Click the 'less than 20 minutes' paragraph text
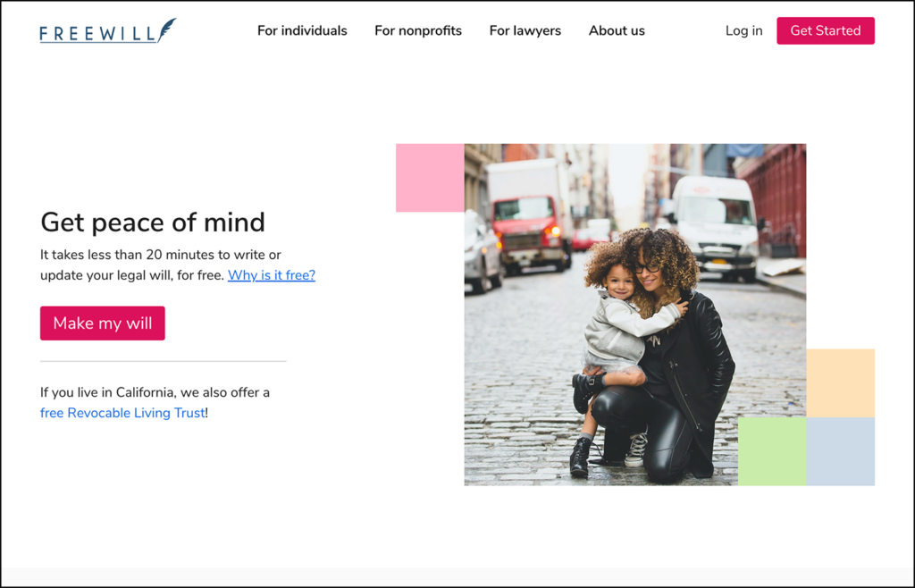This screenshot has height=588, width=915. coord(161,256)
